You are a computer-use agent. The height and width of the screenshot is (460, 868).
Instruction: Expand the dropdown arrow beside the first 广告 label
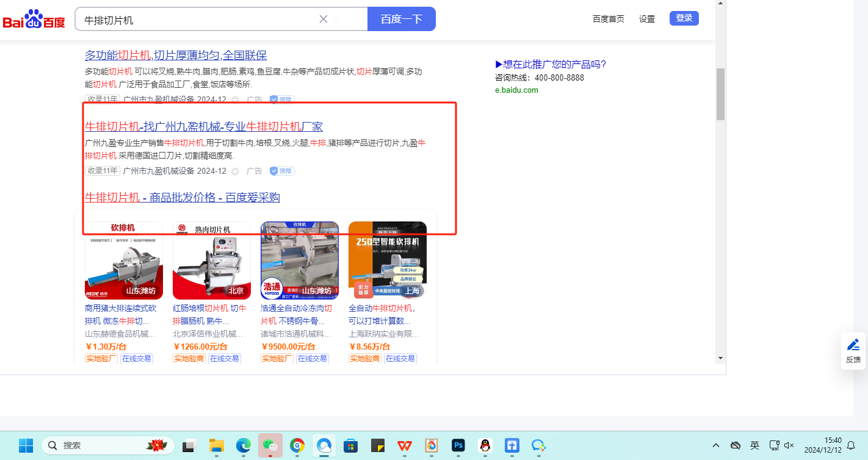coord(235,99)
